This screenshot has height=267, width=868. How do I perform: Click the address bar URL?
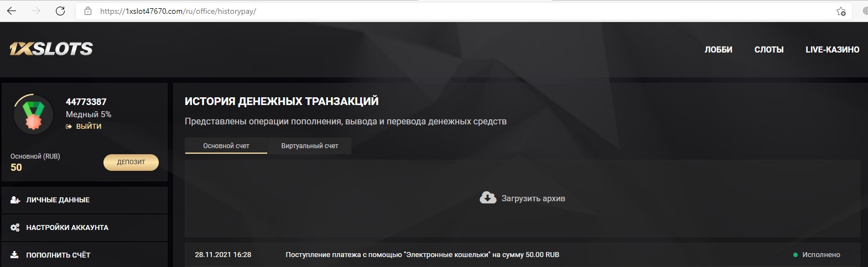(x=178, y=11)
